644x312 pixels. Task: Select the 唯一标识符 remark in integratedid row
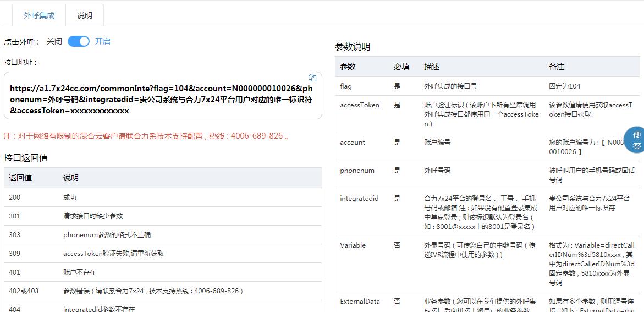590,203
